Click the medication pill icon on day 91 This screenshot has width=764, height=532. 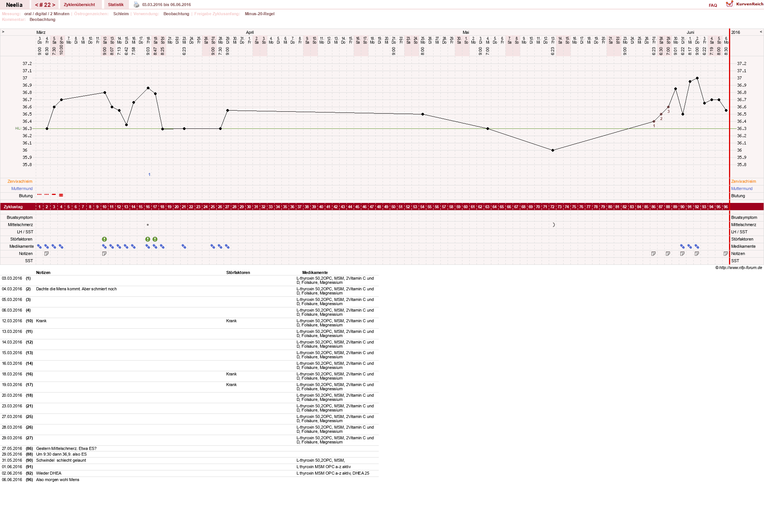coord(689,246)
